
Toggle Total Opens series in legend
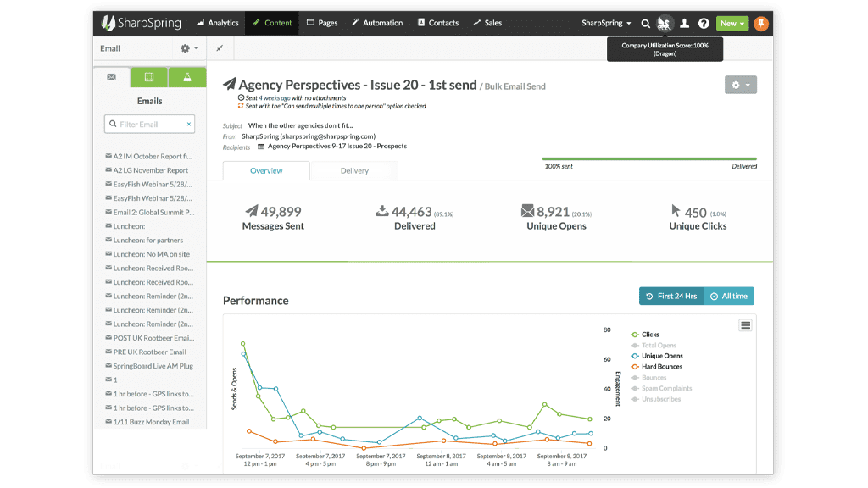[x=654, y=346]
